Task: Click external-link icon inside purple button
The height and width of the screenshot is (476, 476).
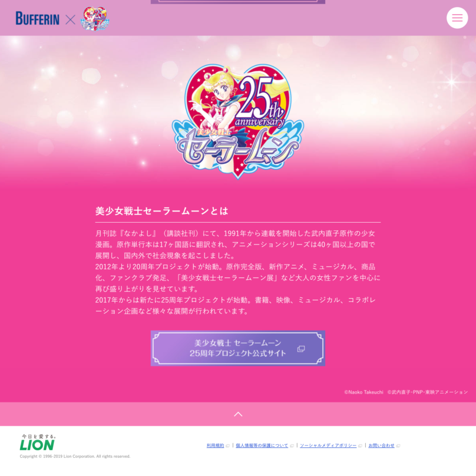Action: click(301, 349)
